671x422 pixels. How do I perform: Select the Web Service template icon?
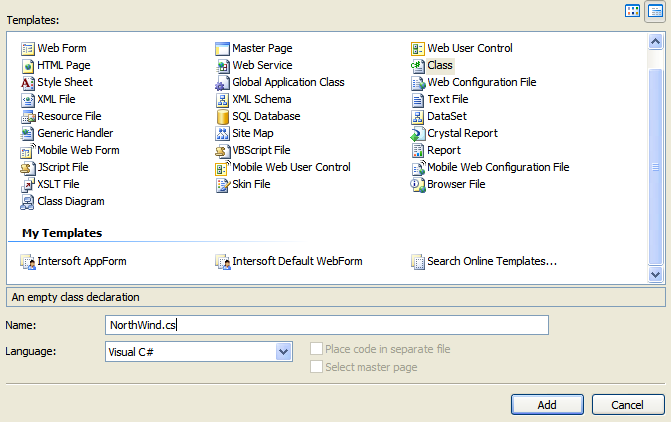[223, 66]
